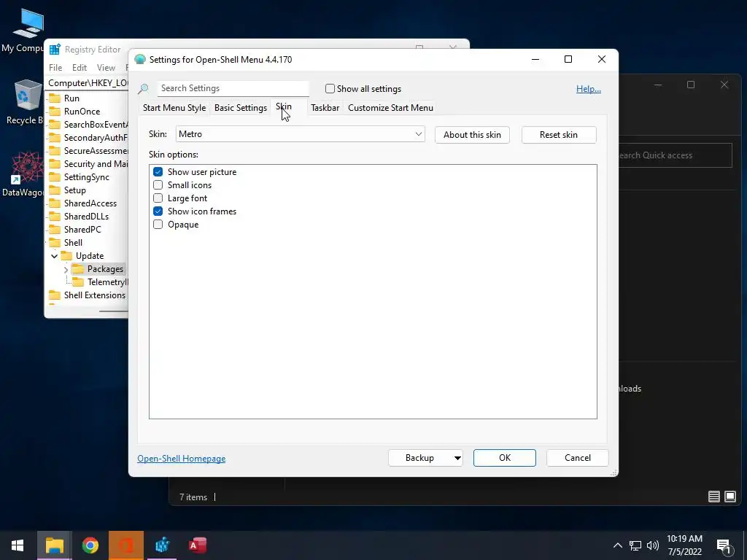
Task: Click Cancel in settings dialog
Action: click(578, 458)
